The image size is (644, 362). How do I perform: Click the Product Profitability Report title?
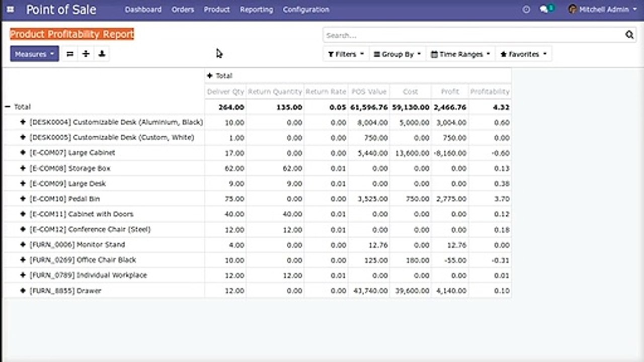click(72, 34)
